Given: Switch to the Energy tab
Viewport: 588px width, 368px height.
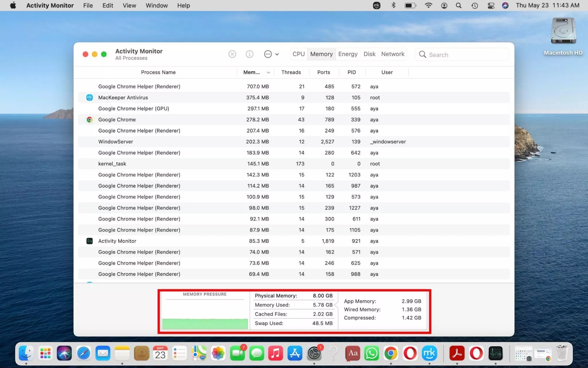Looking at the screenshot, I should (x=348, y=54).
